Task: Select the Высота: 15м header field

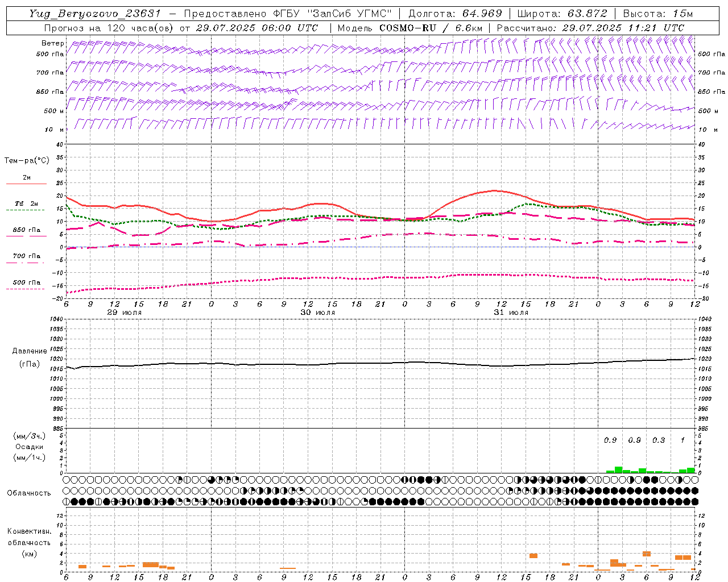Action: point(658,14)
